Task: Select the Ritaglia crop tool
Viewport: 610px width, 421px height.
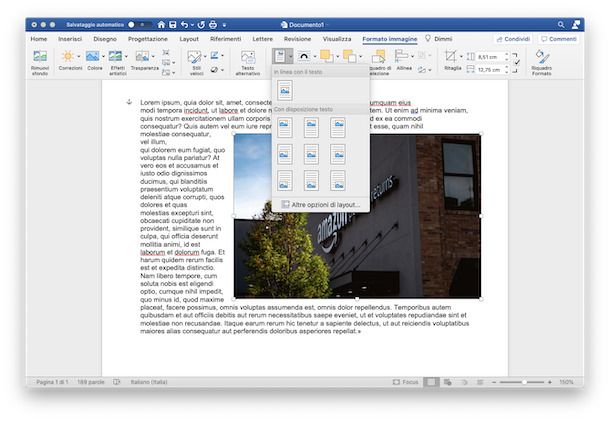Action: pos(450,56)
